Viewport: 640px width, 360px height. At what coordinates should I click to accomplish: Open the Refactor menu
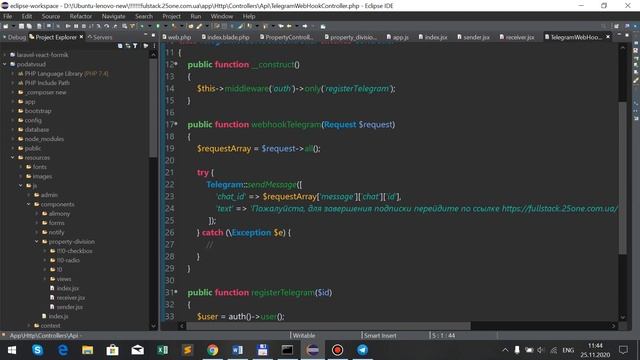pos(80,16)
